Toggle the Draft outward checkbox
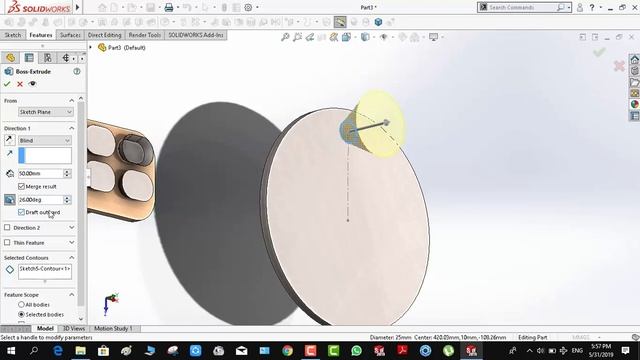This screenshot has height=360, width=640. [22, 212]
